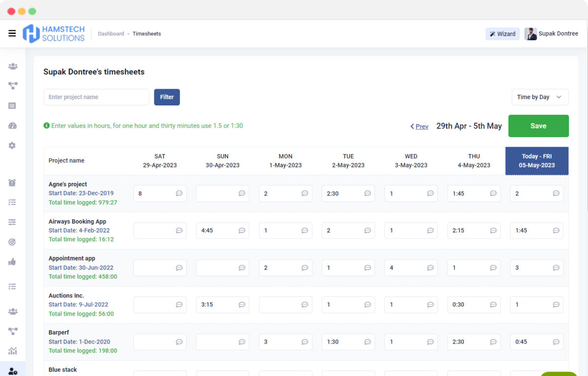Open the active user-clock timesheet icon
The height and width of the screenshot is (376, 588).
[13, 371]
